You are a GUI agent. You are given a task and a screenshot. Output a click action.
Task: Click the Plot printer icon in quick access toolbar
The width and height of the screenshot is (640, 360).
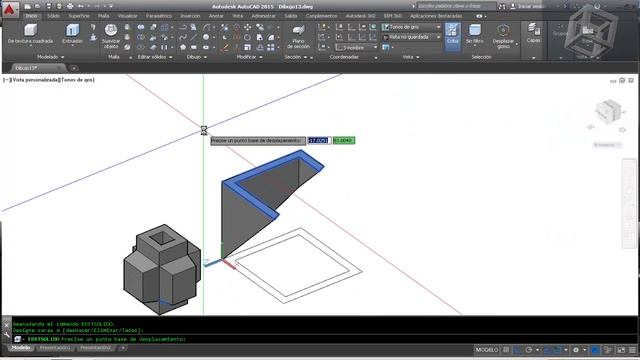click(70, 6)
